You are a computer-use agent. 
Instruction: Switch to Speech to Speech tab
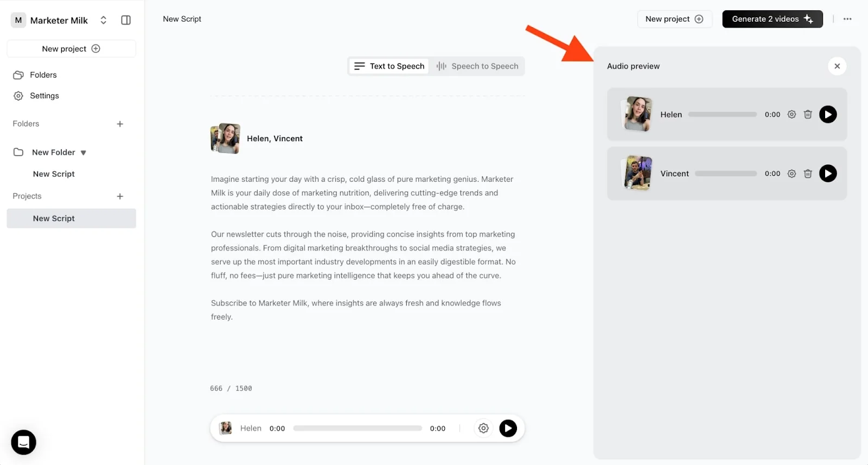tap(477, 66)
